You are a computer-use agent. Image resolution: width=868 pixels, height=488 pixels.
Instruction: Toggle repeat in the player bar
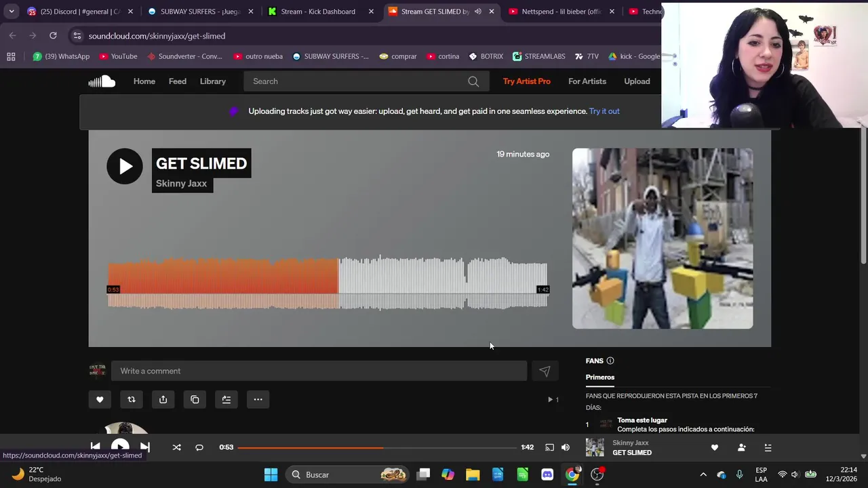pos(199,447)
